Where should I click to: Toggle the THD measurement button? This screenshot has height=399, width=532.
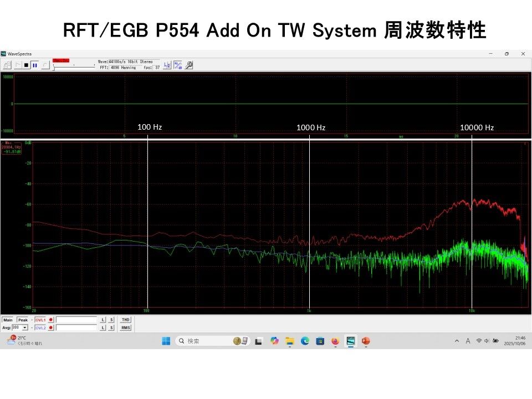click(126, 320)
